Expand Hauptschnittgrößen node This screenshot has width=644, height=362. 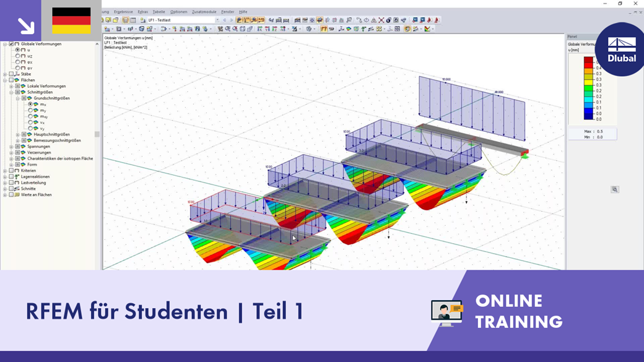point(18,135)
